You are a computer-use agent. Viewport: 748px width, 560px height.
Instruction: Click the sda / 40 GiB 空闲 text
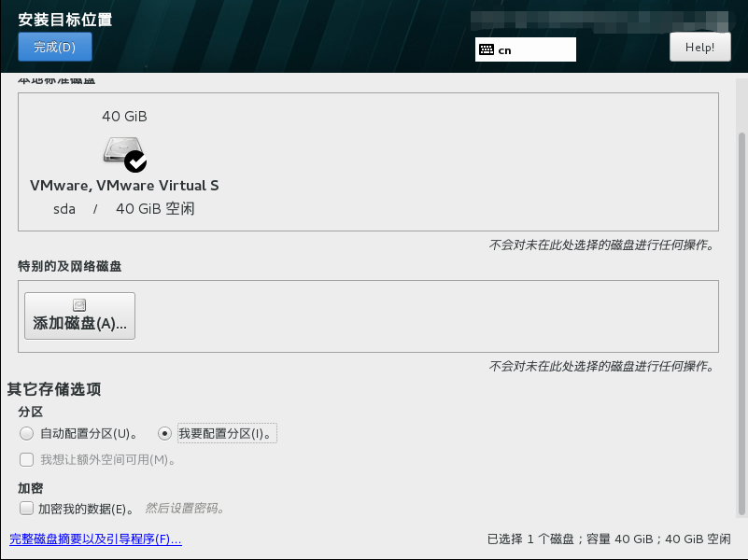[x=123, y=209]
